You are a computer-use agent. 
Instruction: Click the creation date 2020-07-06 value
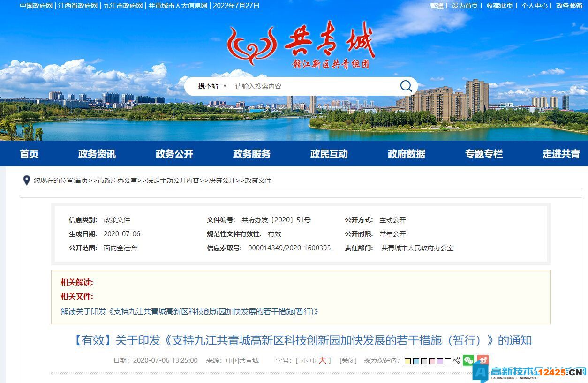click(x=122, y=234)
